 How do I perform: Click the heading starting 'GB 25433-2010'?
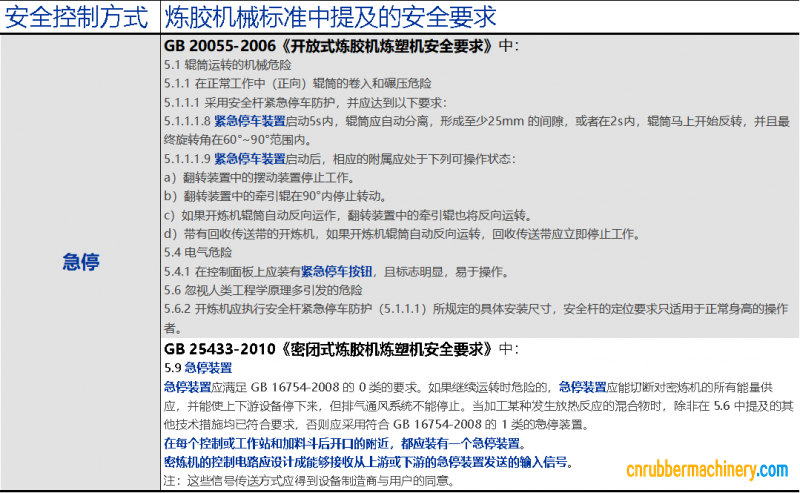pyautogui.click(x=341, y=349)
